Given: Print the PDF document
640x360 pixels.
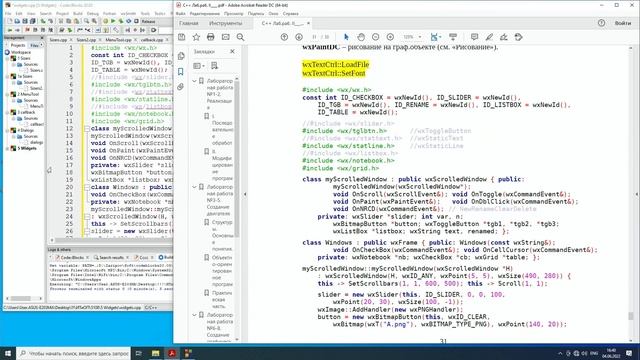Looking at the screenshot, I should coord(211,37).
